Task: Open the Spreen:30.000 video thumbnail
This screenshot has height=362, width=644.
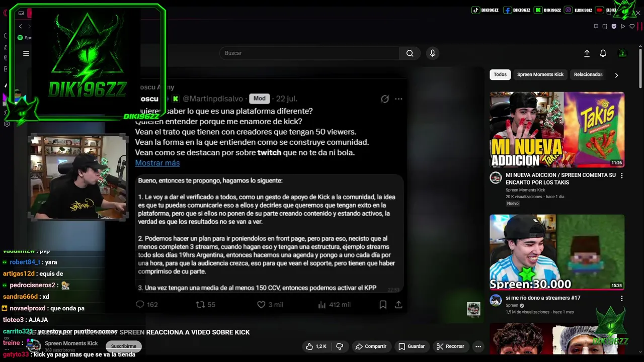Action: click(557, 252)
